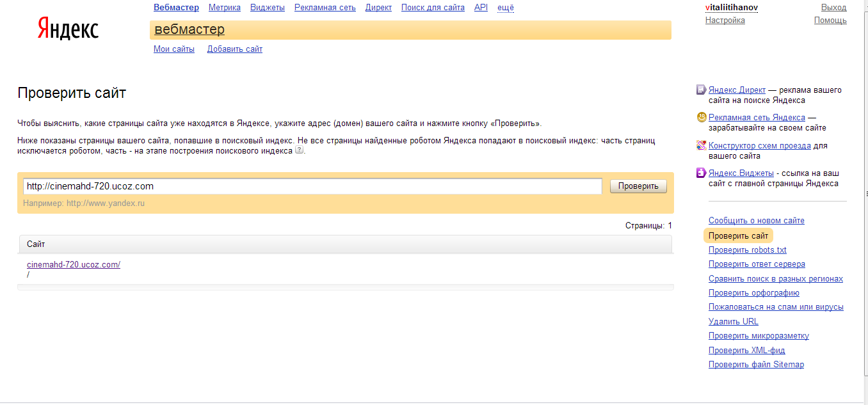The width and height of the screenshot is (868, 405).
Task: Open the Вебмастер top navigation item
Action: (176, 8)
